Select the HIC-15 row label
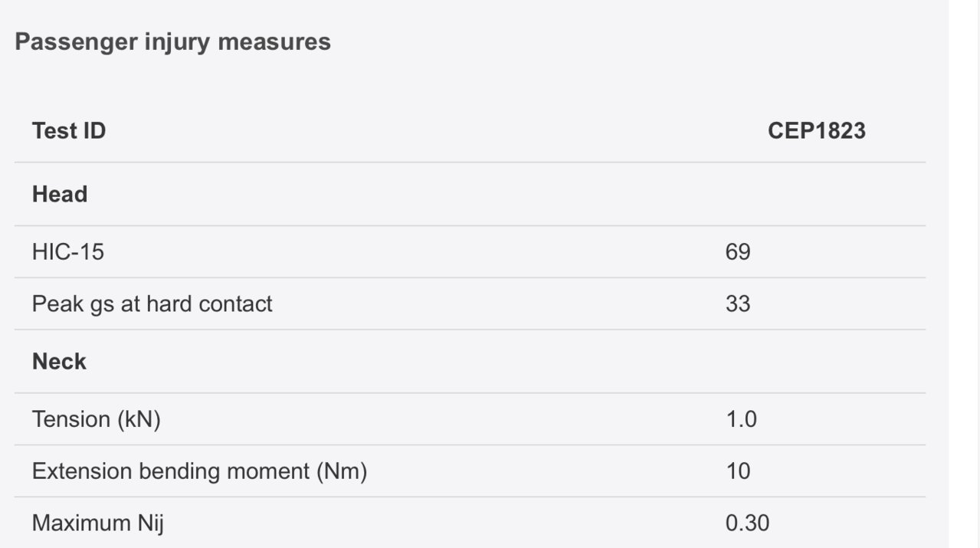Screen dimensions: 980x548 (68, 251)
